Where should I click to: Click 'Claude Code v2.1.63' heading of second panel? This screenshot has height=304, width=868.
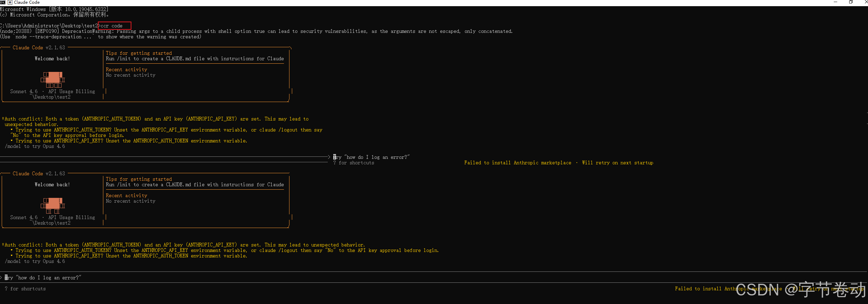39,174
